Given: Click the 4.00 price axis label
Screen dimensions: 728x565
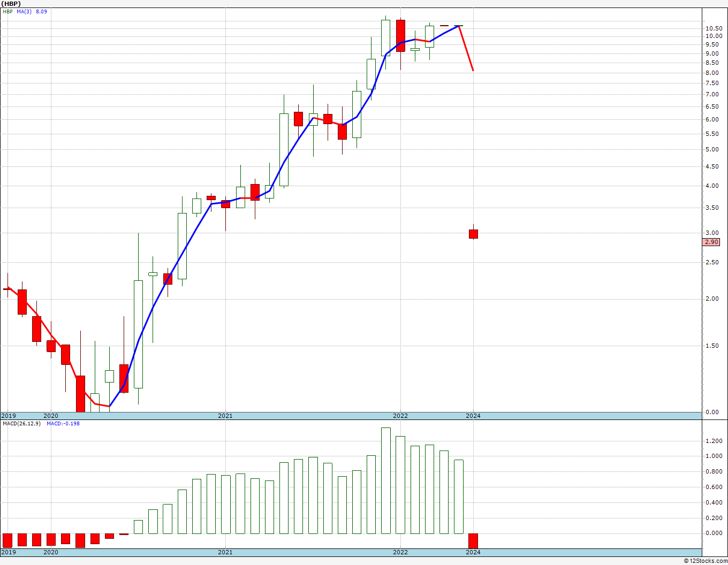Looking at the screenshot, I should coord(712,186).
